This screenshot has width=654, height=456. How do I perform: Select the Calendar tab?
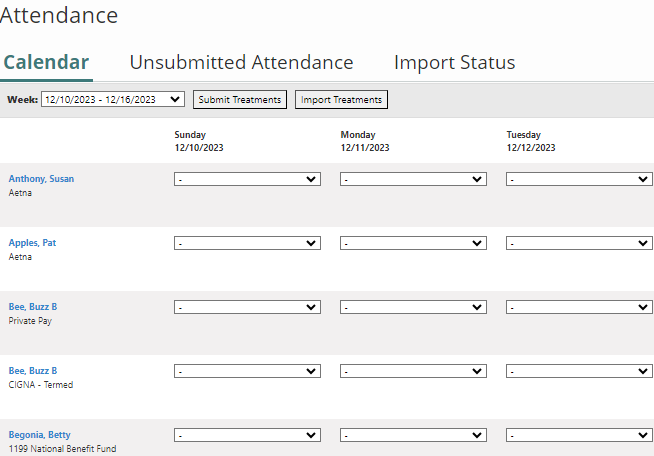click(x=46, y=63)
